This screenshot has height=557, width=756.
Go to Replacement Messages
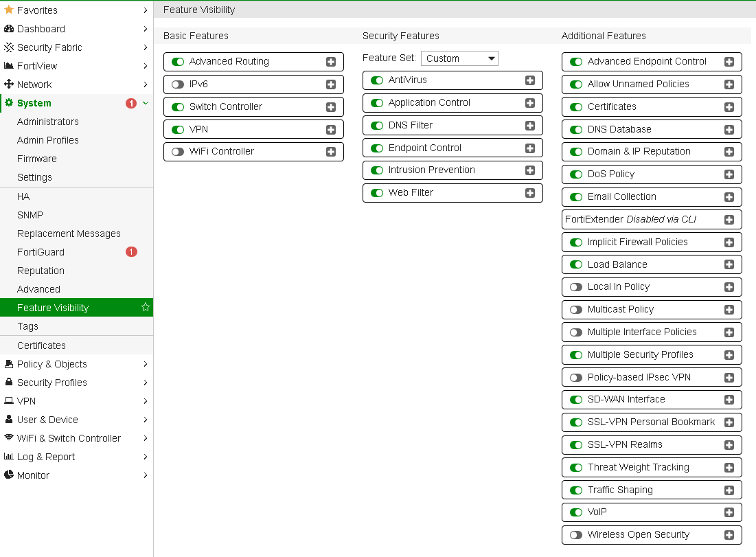coord(69,234)
